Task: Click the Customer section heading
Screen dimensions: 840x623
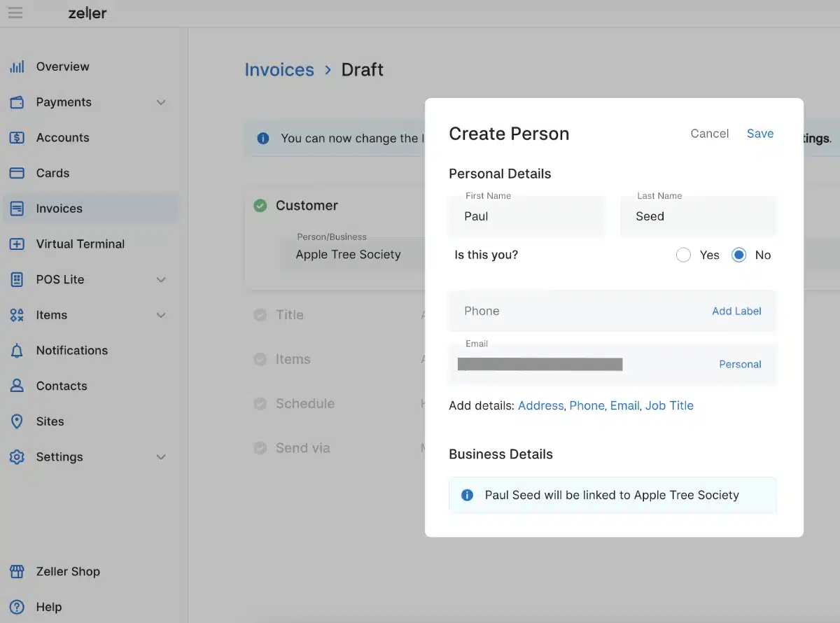Action: (307, 205)
